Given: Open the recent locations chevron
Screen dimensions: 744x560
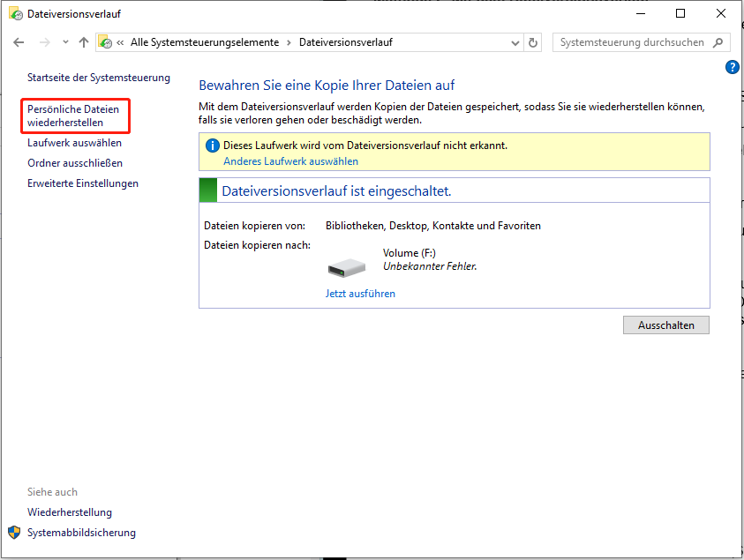Looking at the screenshot, I should 65,42.
